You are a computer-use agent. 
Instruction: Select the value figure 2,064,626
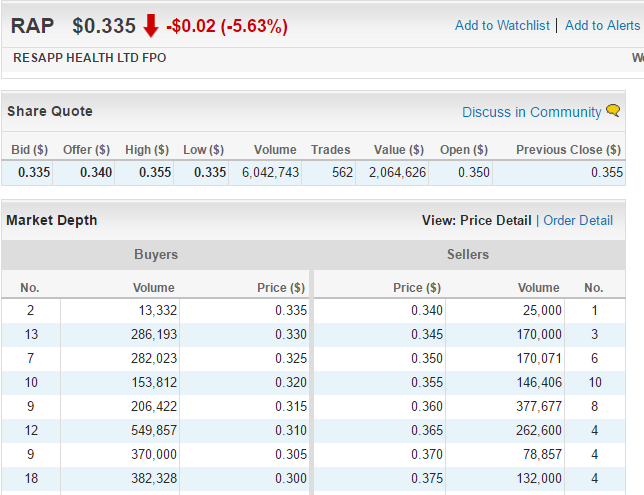(x=397, y=173)
